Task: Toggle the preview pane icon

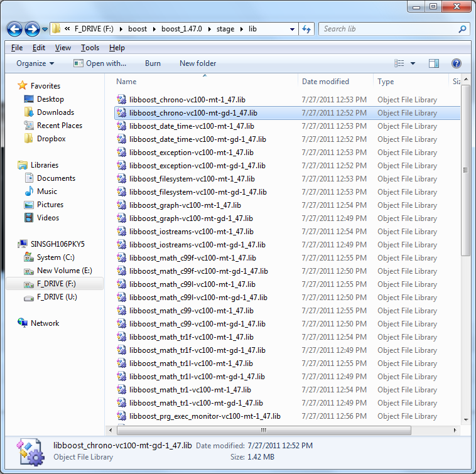Action: 434,63
